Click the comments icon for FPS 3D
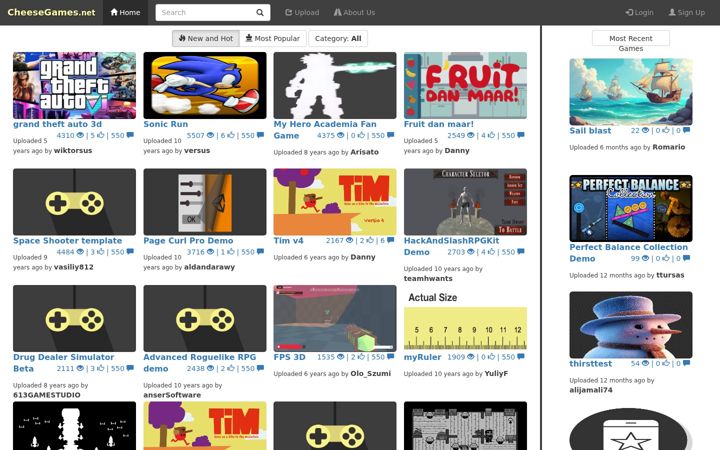This screenshot has width=720, height=450. pyautogui.click(x=390, y=357)
